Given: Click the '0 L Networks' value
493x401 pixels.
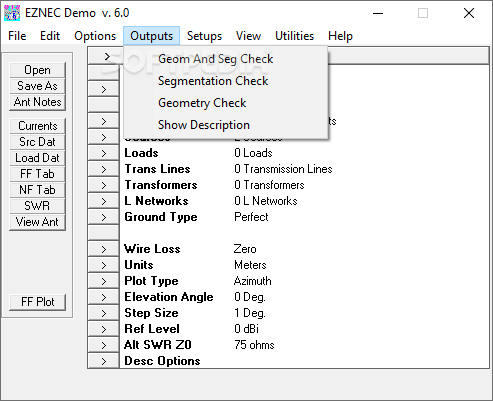Looking at the screenshot, I should tap(266, 201).
